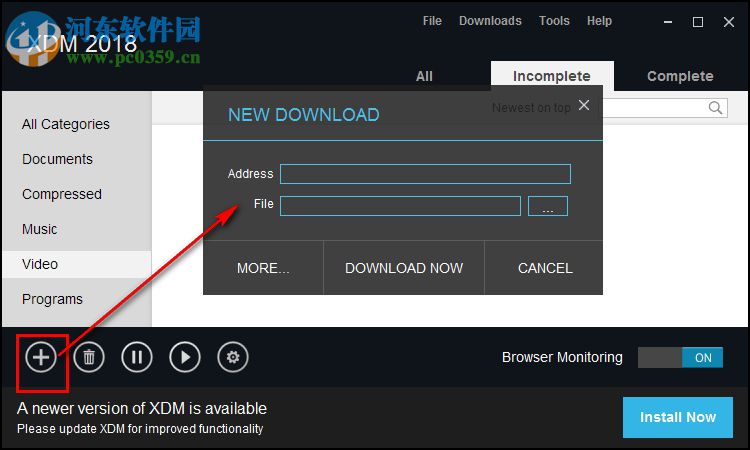Open the Newest on top sort dropdown

(x=531, y=108)
